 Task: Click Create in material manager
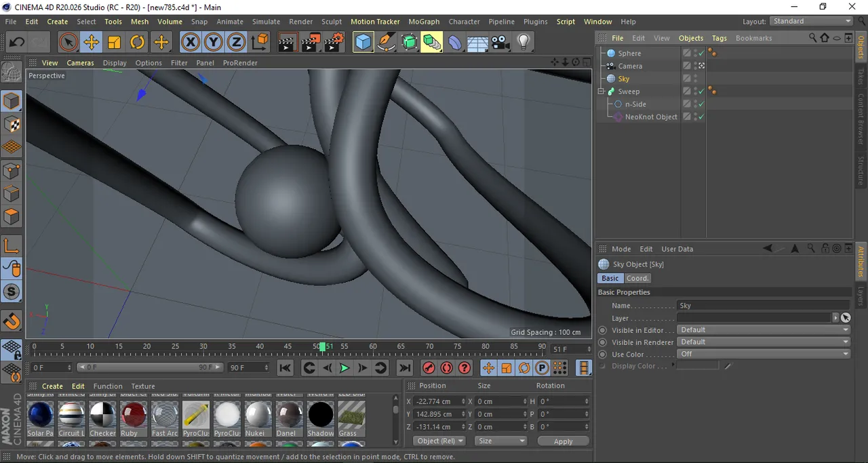pyautogui.click(x=52, y=386)
